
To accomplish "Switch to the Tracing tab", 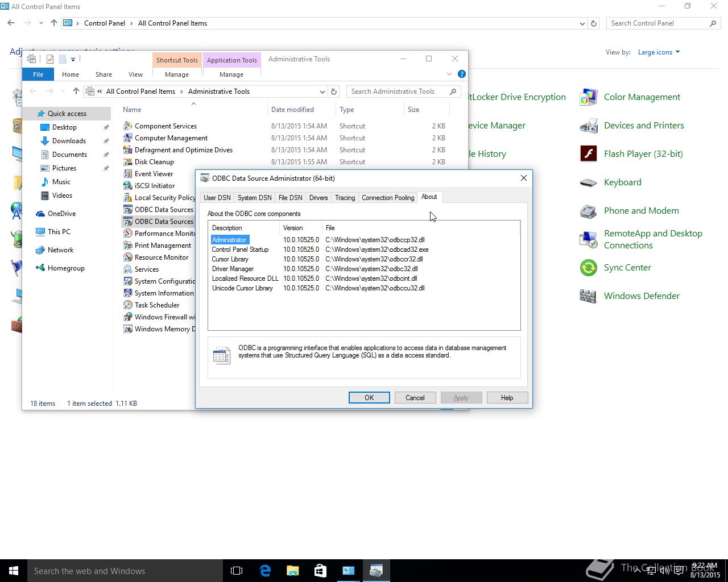I will [x=345, y=198].
